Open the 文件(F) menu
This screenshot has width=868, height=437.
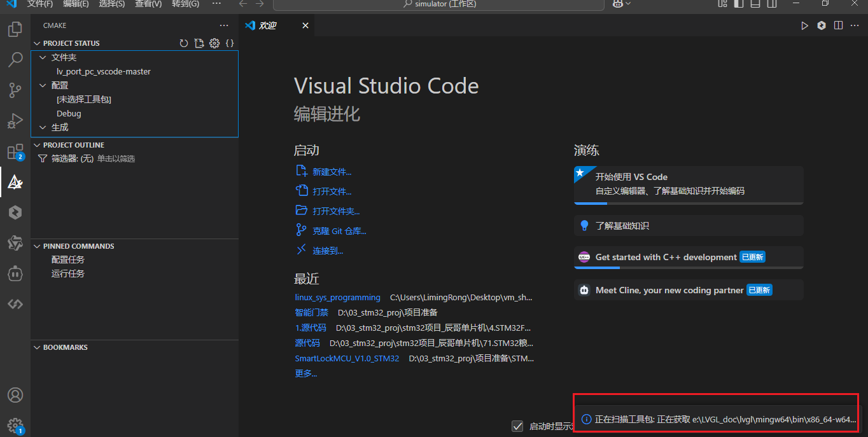click(40, 4)
